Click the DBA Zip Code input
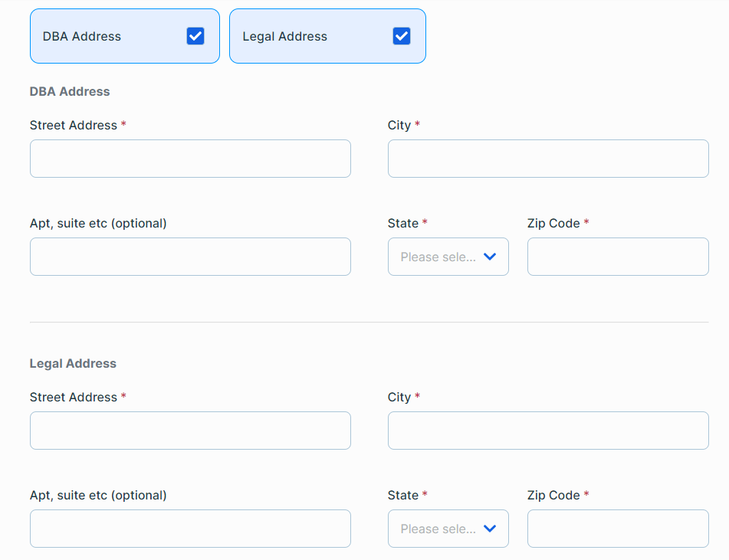Screen dimensions: 729x560 pyautogui.click(x=618, y=257)
